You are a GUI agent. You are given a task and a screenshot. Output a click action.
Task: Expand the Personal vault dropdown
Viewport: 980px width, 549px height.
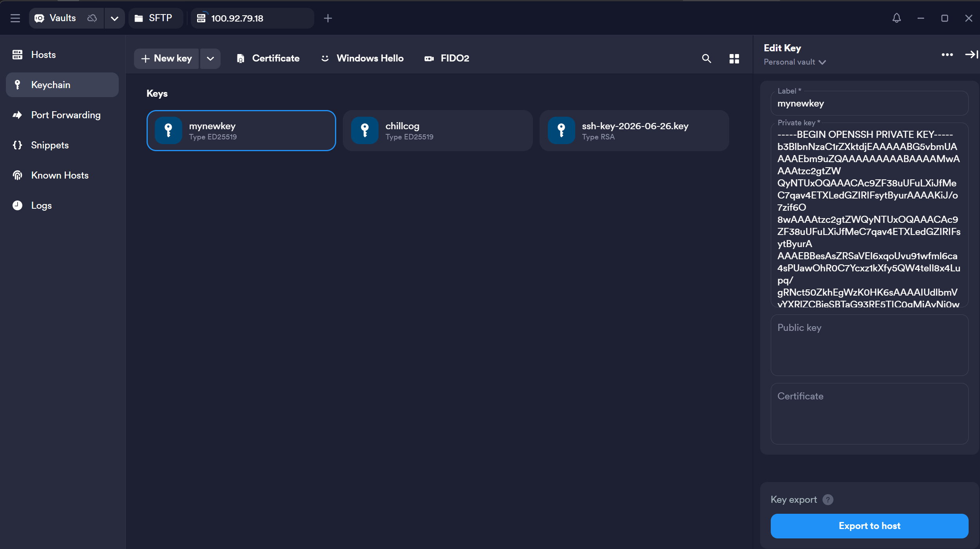pos(795,62)
